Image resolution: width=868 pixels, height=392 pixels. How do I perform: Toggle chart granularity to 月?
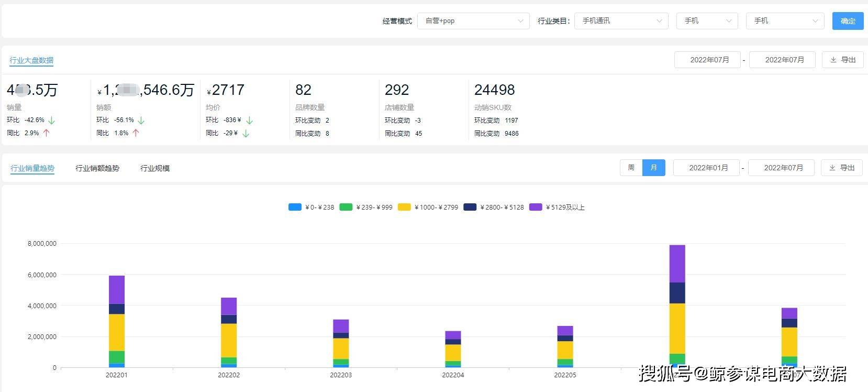[653, 168]
